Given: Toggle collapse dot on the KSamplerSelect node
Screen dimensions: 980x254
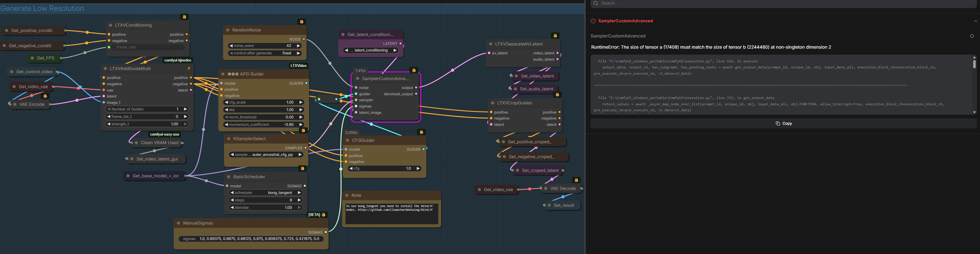Looking at the screenshot, I should pos(229,139).
